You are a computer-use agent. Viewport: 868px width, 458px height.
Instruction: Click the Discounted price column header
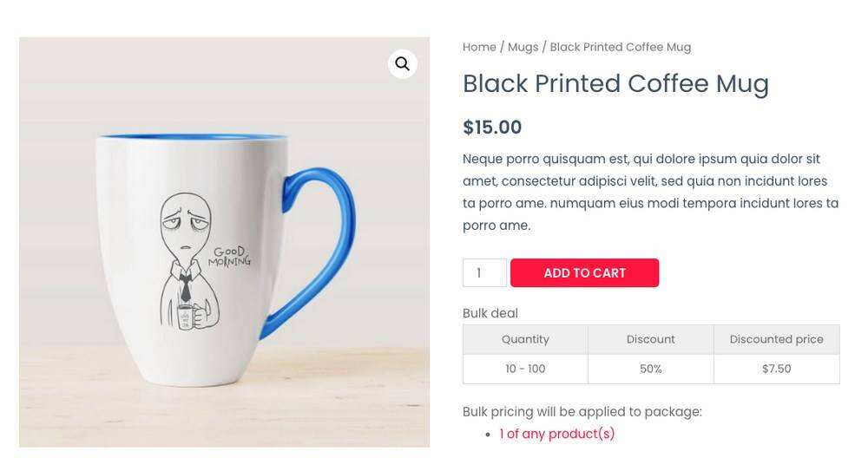click(x=776, y=339)
